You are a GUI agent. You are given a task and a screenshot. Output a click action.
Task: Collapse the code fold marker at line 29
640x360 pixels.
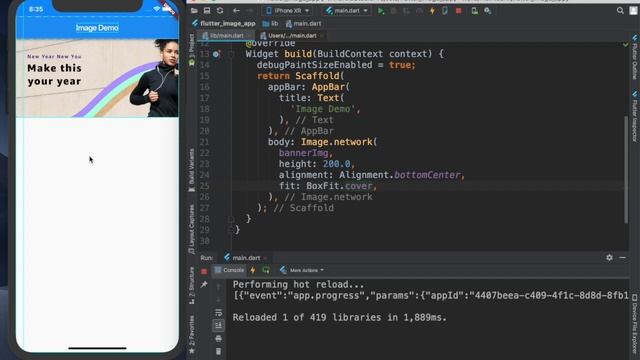(231, 230)
